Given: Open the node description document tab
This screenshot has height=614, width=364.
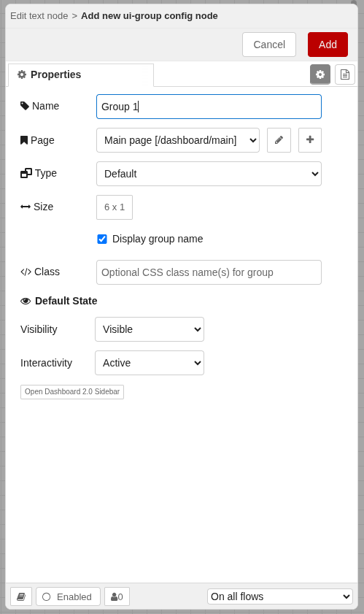Looking at the screenshot, I should coord(345,74).
